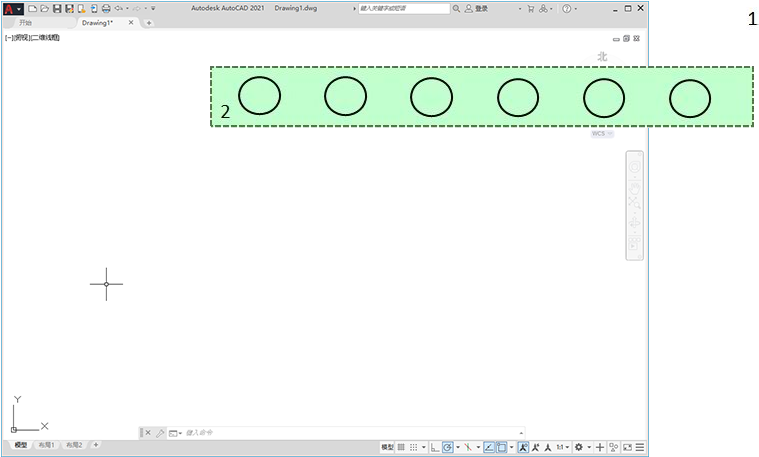Click the [-] viewport controls label
Viewport: 759px width, 457px height.
(9, 38)
